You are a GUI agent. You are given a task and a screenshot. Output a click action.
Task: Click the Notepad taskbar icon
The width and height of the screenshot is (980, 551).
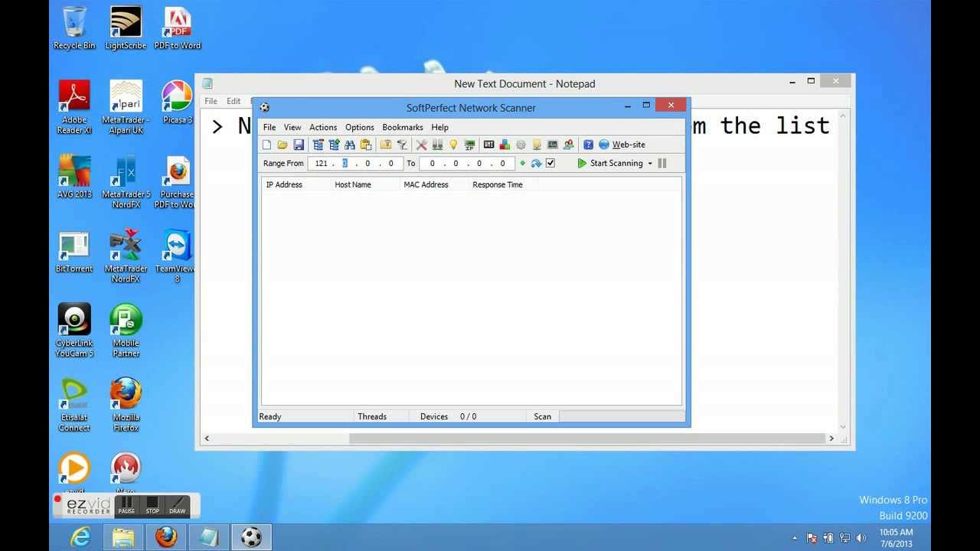click(208, 537)
